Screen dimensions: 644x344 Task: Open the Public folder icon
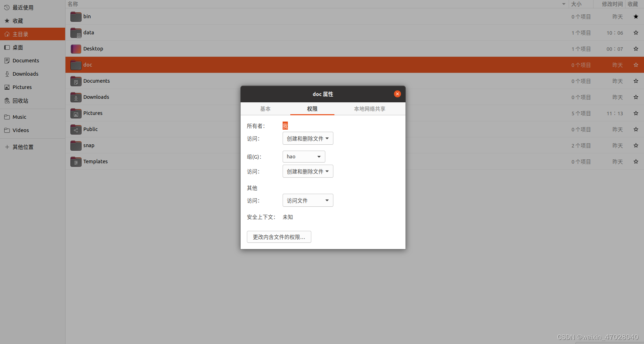click(x=76, y=129)
